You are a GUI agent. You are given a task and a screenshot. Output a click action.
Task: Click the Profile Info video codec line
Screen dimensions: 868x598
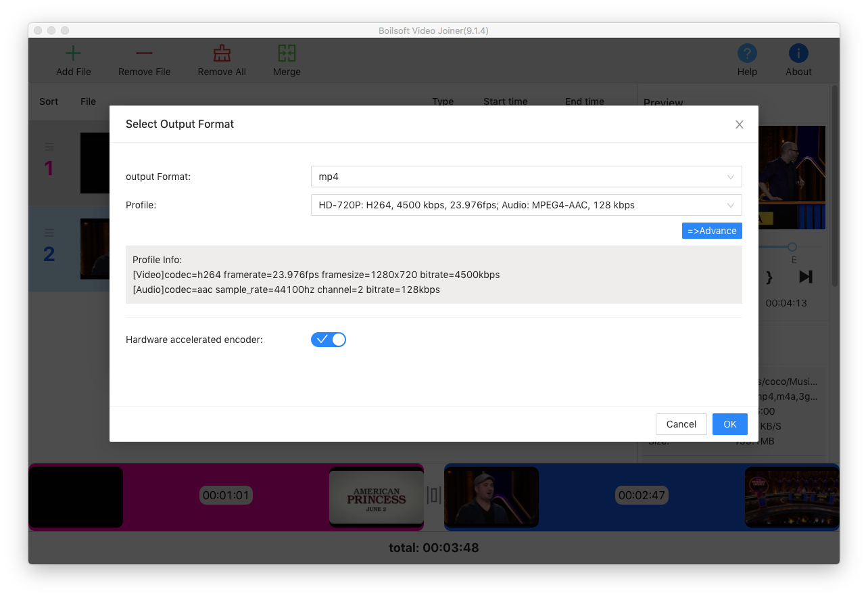[316, 275]
